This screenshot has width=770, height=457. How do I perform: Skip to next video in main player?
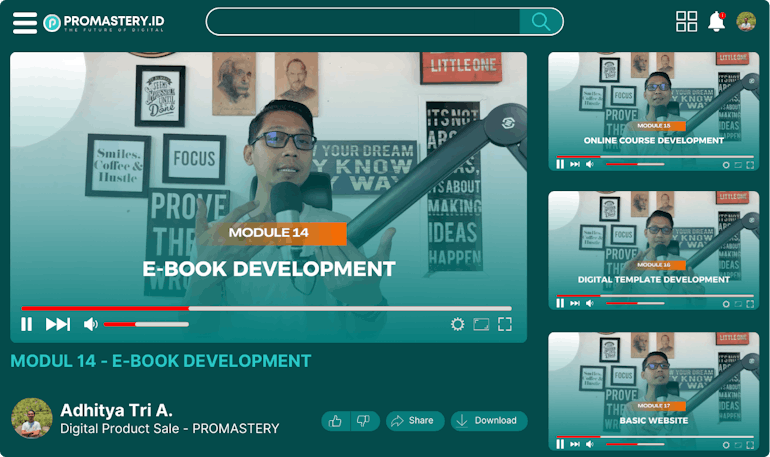[58, 324]
